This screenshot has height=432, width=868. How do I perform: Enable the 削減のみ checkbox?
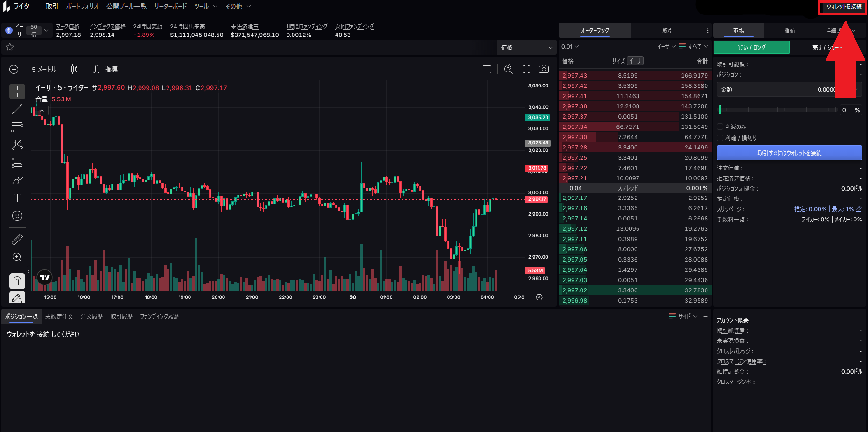pyautogui.click(x=720, y=127)
